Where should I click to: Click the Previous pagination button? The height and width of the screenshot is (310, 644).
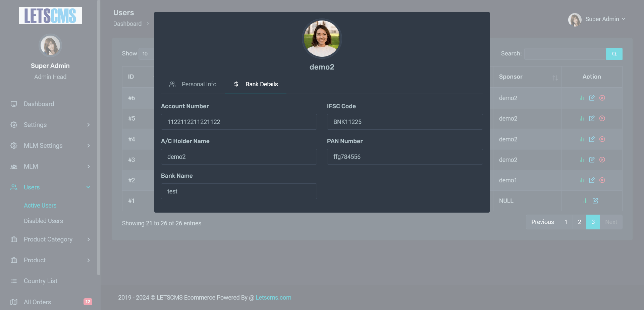pos(542,222)
